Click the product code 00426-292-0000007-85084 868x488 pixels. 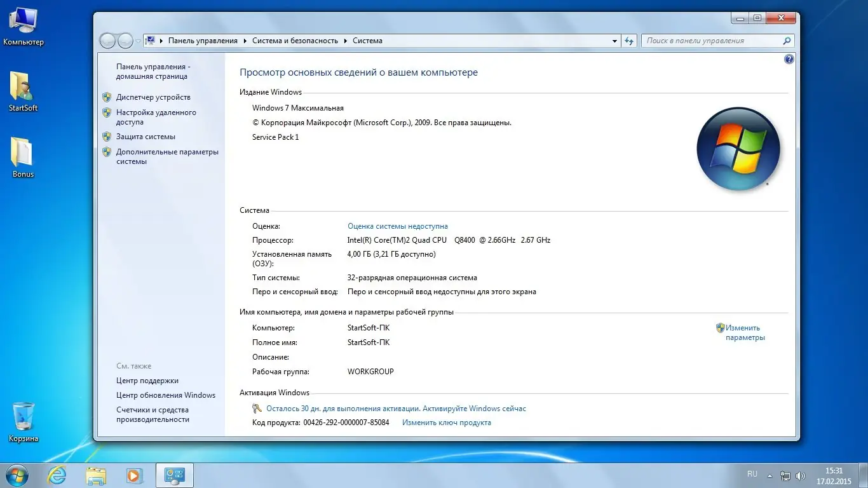tap(346, 423)
